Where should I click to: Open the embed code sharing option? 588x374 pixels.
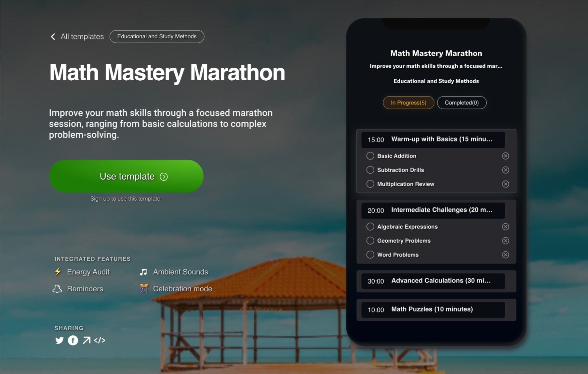(100, 341)
